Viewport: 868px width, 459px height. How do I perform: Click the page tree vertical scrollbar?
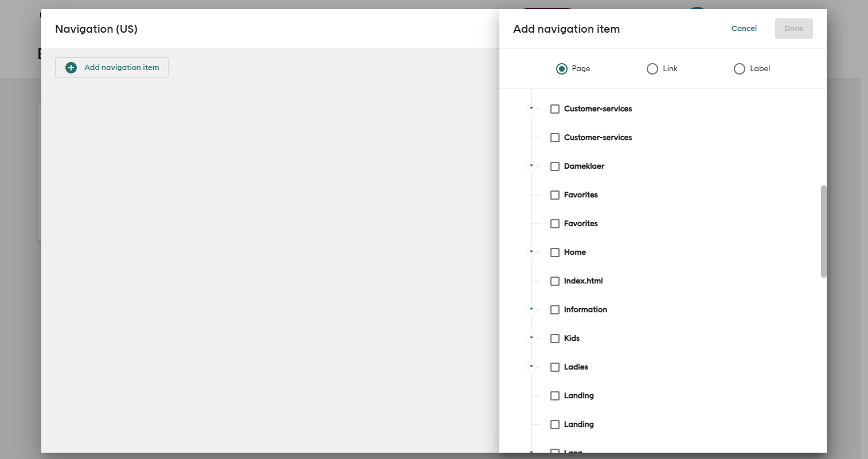tap(824, 231)
